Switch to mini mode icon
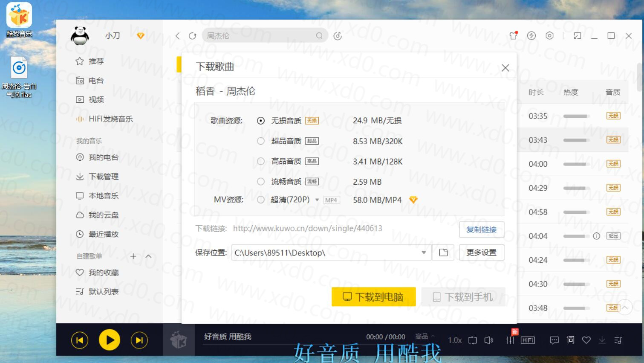644x363 pixels. pyautogui.click(x=578, y=36)
